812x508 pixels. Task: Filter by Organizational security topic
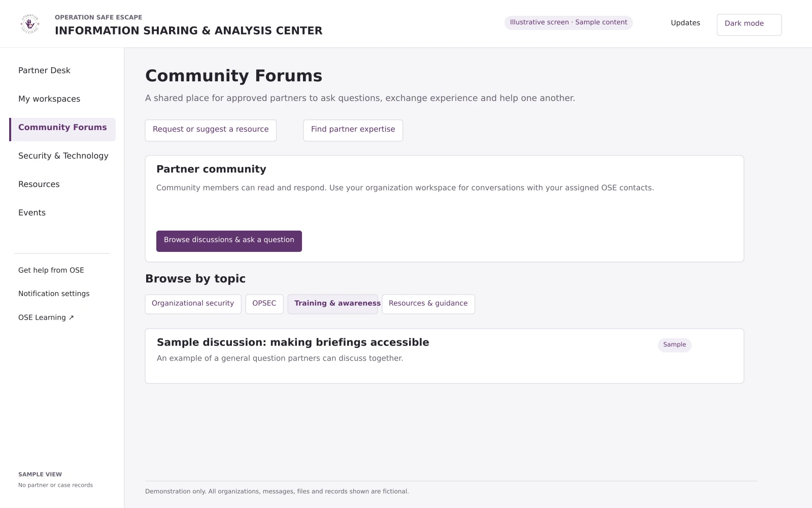click(193, 304)
